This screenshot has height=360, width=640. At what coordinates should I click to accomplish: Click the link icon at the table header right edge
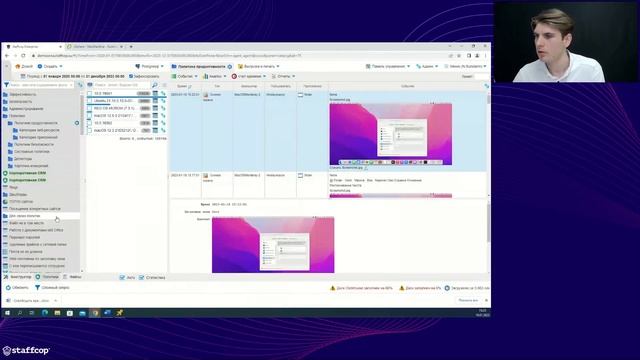(486, 86)
